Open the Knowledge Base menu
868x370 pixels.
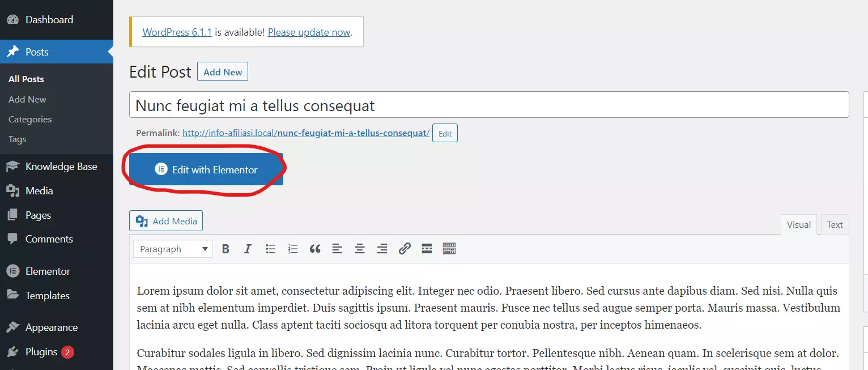[x=61, y=166]
